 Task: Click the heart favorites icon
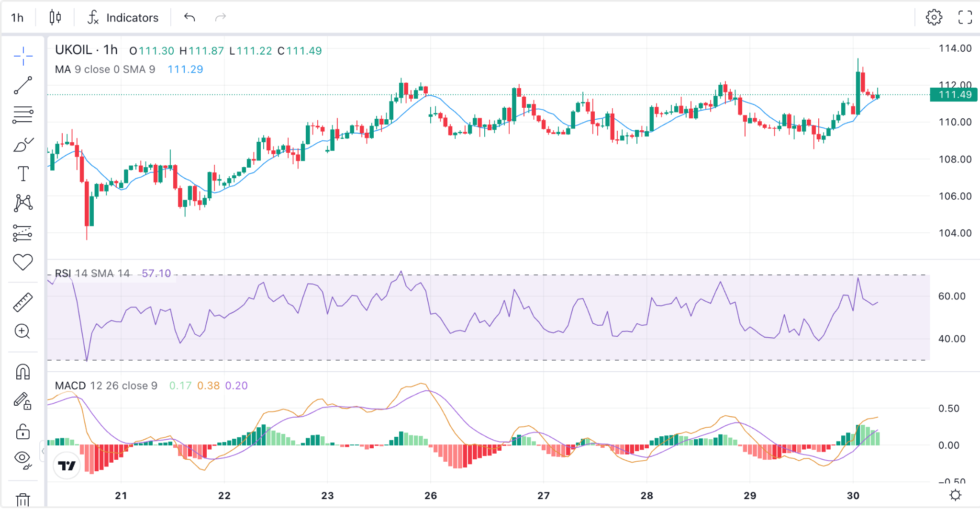(x=22, y=262)
